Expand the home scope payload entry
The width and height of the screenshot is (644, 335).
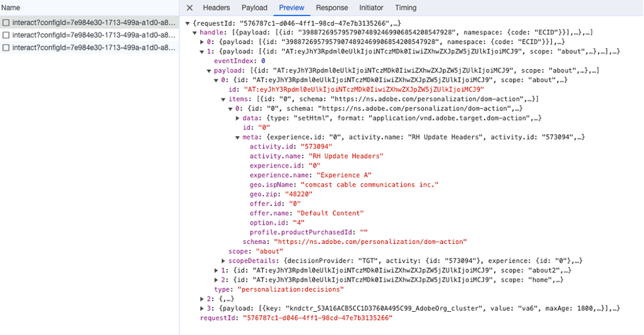pyautogui.click(x=217, y=280)
